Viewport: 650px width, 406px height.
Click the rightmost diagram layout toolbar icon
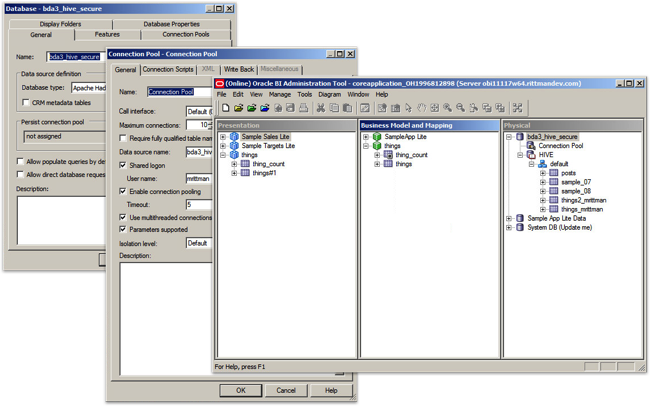(517, 108)
